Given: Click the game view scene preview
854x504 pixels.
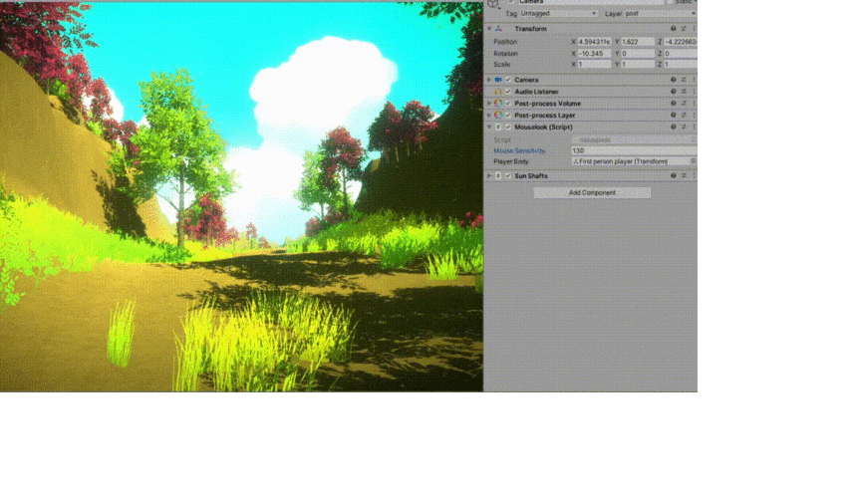Looking at the screenshot, I should tap(241, 196).
